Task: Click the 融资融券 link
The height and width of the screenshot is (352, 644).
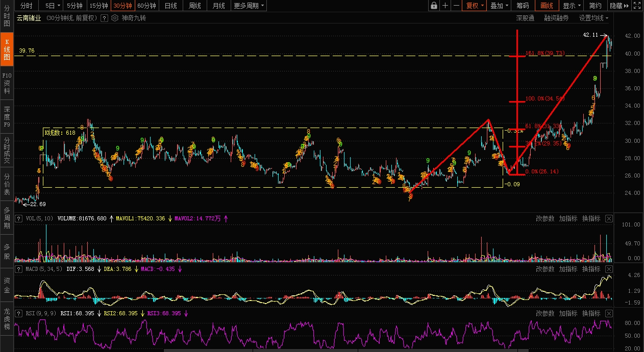Action: (x=556, y=18)
